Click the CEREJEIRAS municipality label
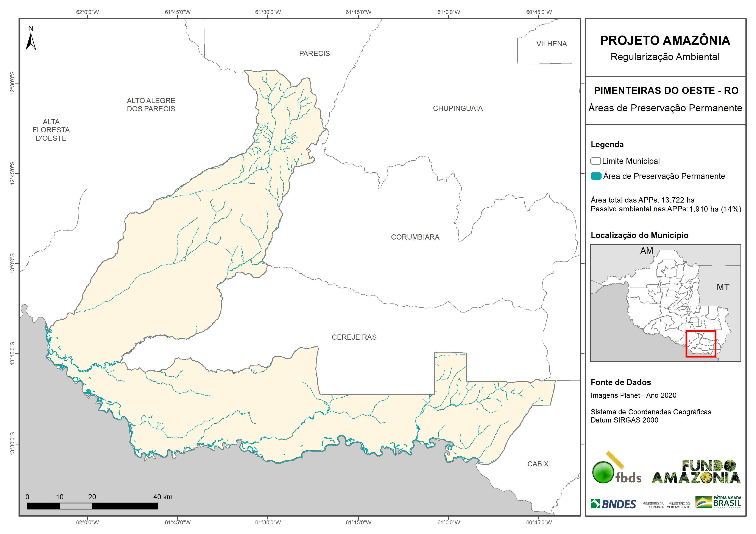This screenshot has height=534, width=756. click(354, 337)
